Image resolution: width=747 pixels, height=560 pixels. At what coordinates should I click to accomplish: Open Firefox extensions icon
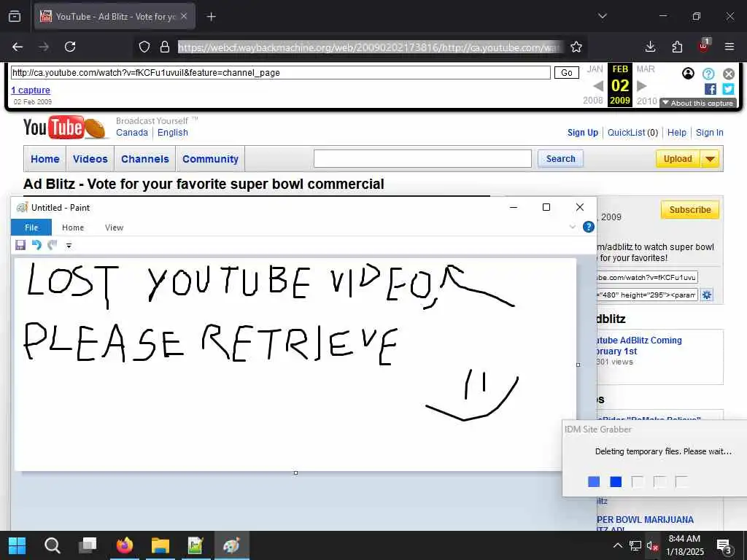click(677, 47)
